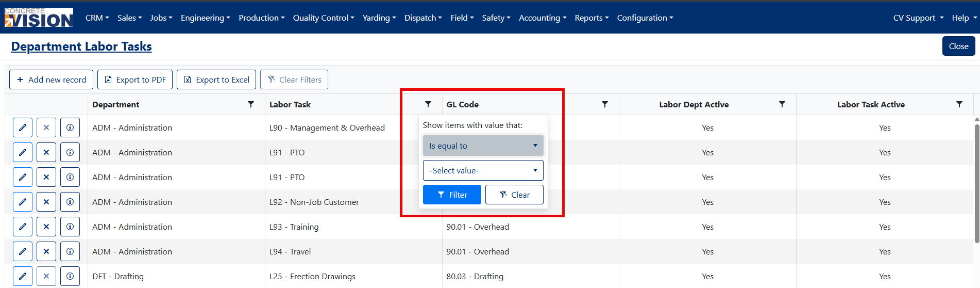Image resolution: width=980 pixels, height=288 pixels.
Task: Open the GL Code column filter funnel
Action: (605, 104)
